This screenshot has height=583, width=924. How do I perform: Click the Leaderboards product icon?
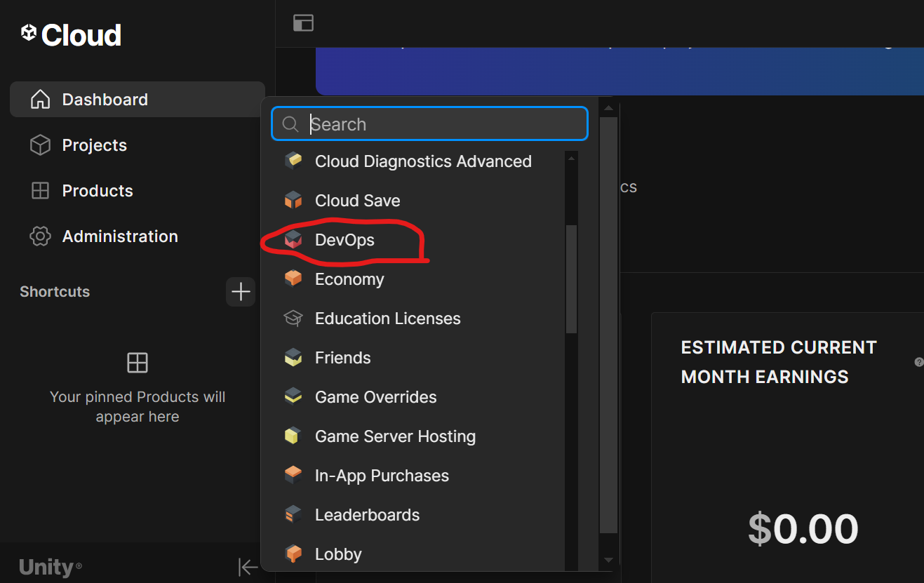[293, 515]
